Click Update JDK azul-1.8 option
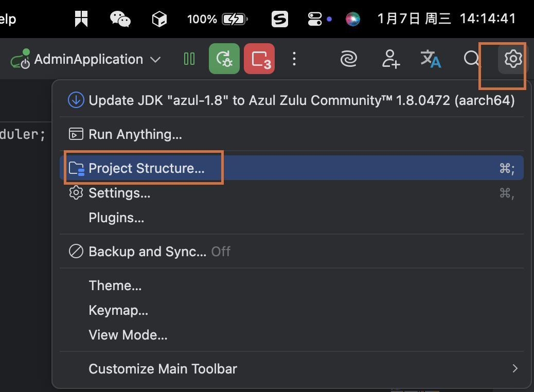Image resolution: width=534 pixels, height=392 pixels. (291, 100)
